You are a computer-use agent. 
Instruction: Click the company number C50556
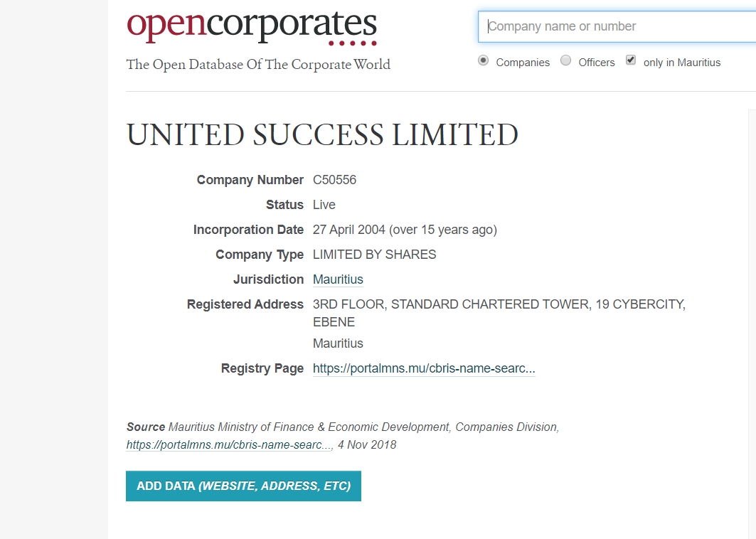point(334,180)
